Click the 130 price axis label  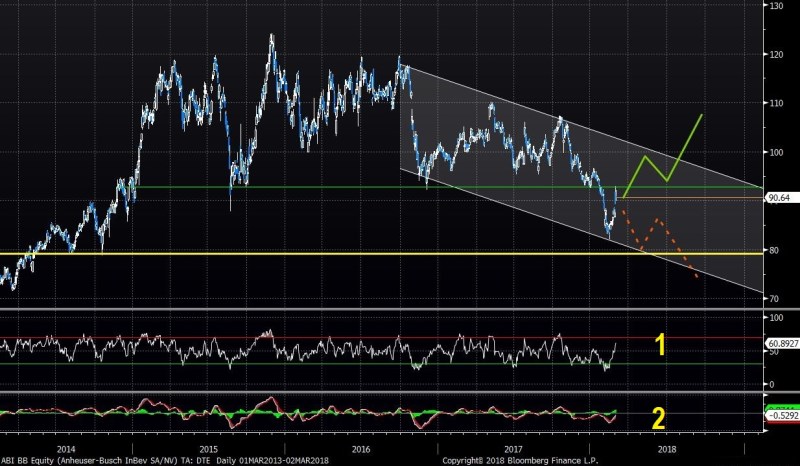pyautogui.click(x=773, y=7)
